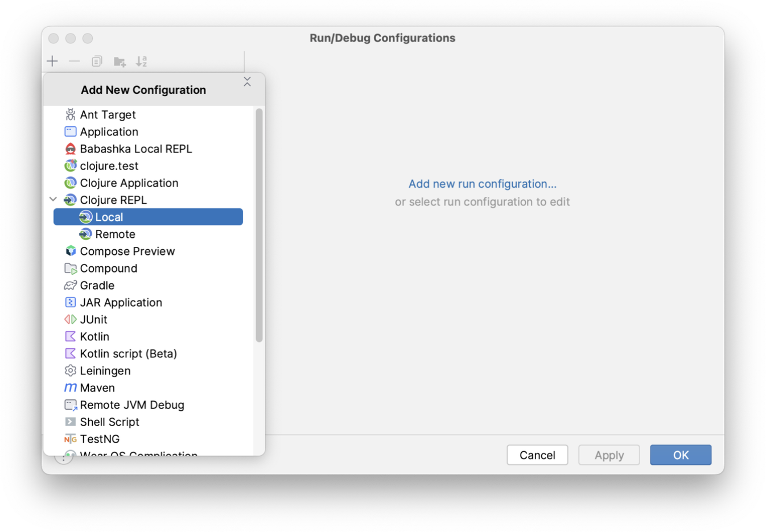The image size is (766, 532).
Task: Click the configuration list vertical scrollbar
Action: pyautogui.click(x=259, y=225)
